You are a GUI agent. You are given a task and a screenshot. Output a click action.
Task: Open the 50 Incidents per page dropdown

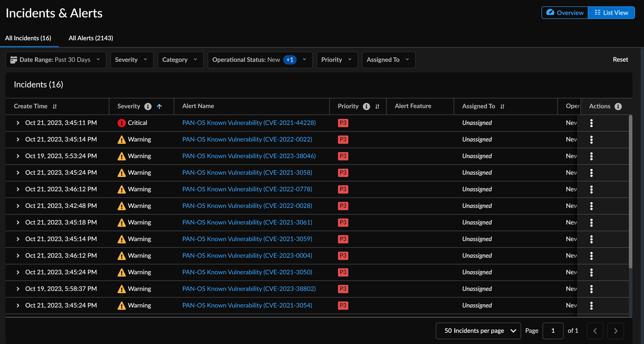pos(478,331)
